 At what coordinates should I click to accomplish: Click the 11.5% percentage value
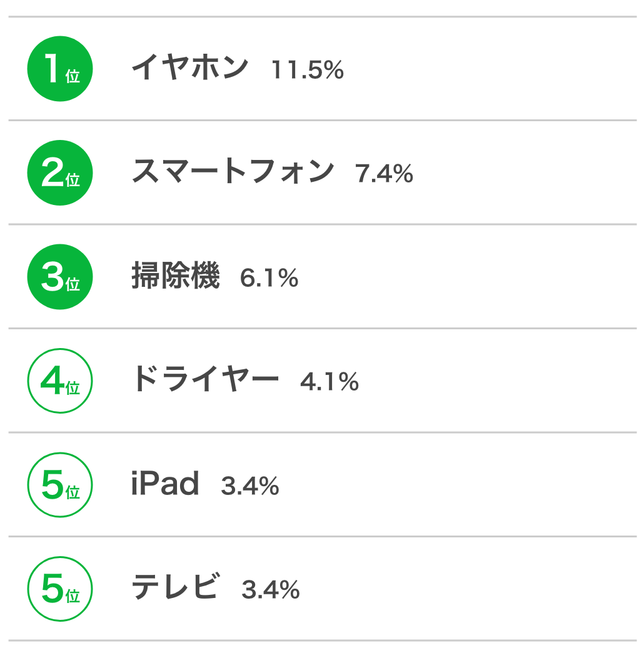(308, 70)
